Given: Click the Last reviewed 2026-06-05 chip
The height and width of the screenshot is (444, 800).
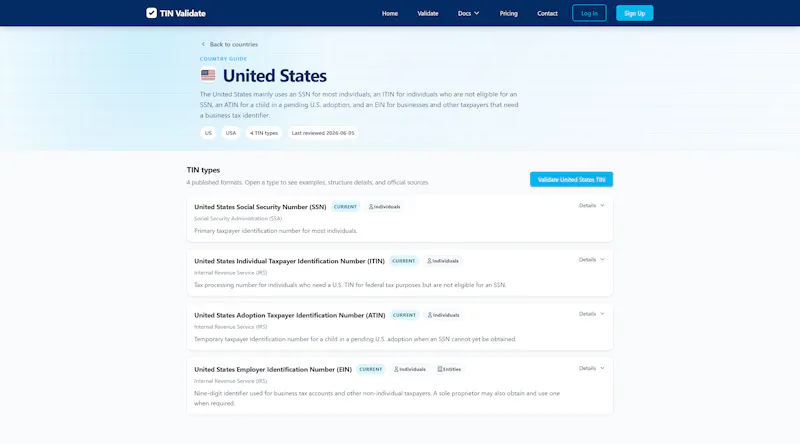Looking at the screenshot, I should pyautogui.click(x=322, y=133).
